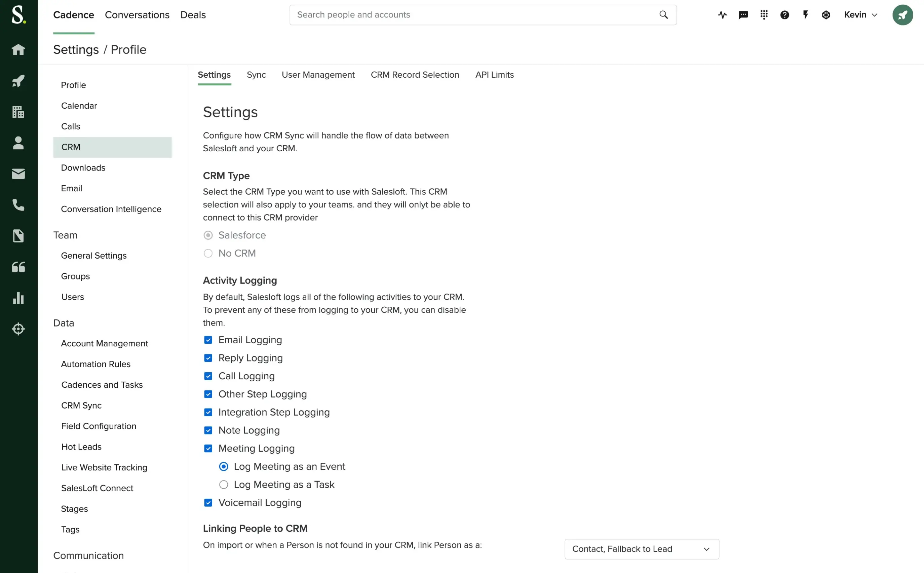Image resolution: width=924 pixels, height=573 pixels.
Task: Select the Settings tab
Action: (x=214, y=75)
